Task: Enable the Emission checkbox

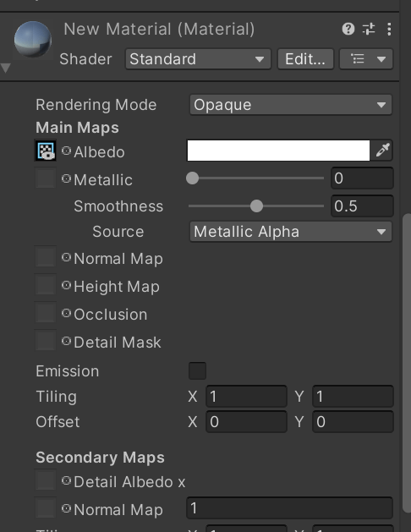Action: (x=197, y=370)
